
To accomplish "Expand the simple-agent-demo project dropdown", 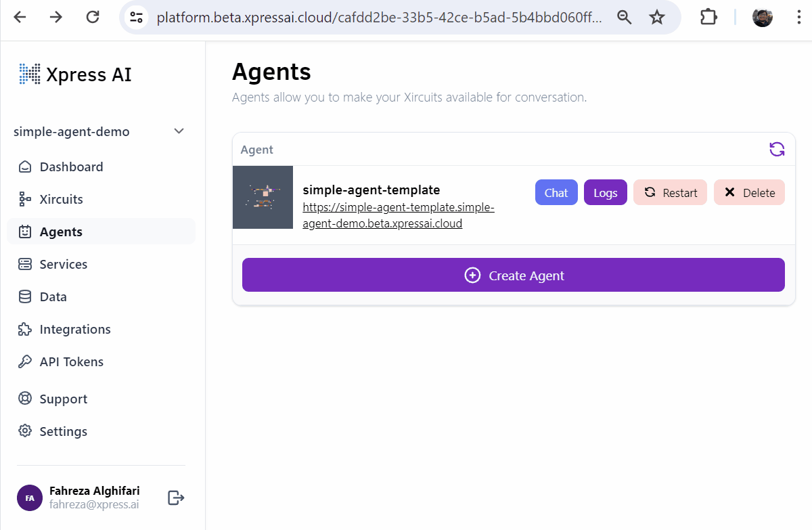I will click(x=179, y=131).
